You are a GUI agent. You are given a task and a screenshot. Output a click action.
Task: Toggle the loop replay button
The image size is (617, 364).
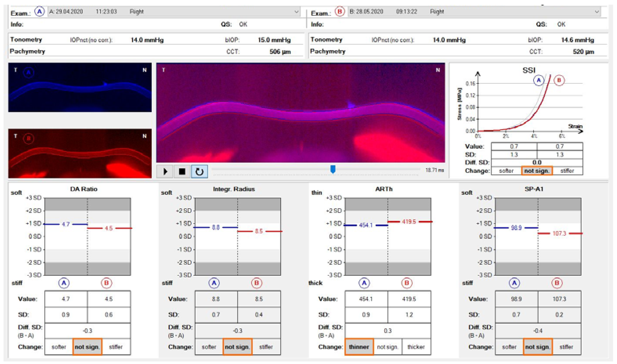[199, 172]
